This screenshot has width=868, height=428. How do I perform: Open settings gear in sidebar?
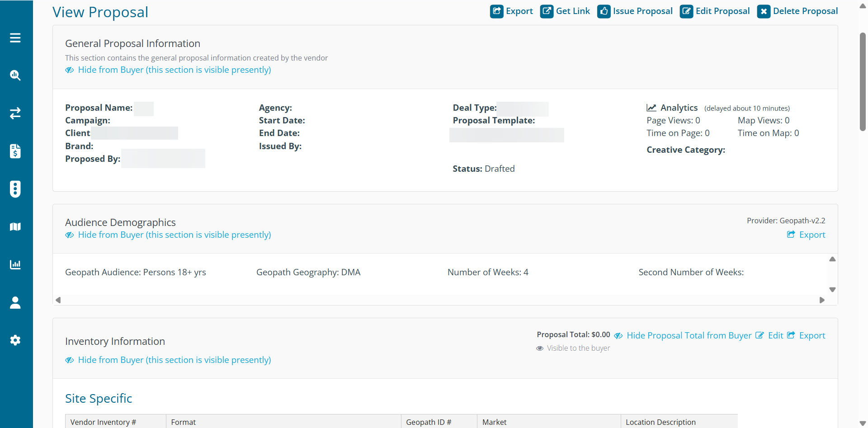click(x=15, y=340)
